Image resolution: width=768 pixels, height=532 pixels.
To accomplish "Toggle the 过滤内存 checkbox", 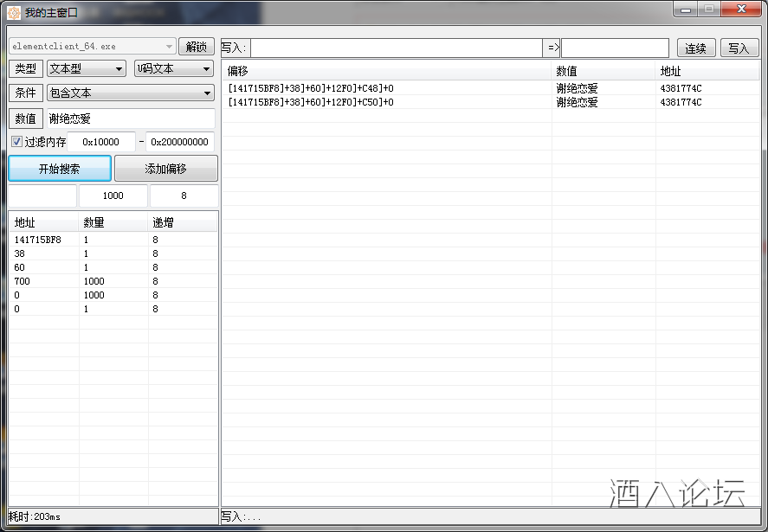I will 17,142.
